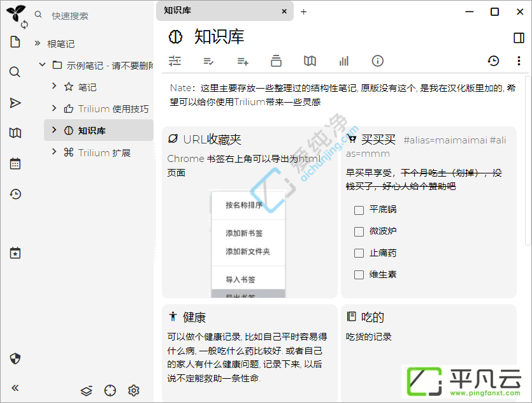This screenshot has height=403, width=532.
Task: Expand the 知识库 tree node
Action: click(x=54, y=129)
